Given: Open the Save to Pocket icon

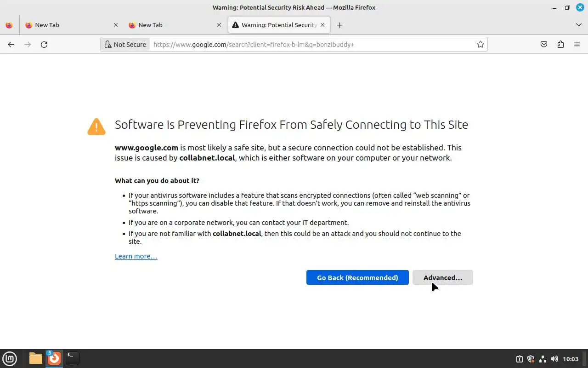Looking at the screenshot, I should pyautogui.click(x=544, y=45).
